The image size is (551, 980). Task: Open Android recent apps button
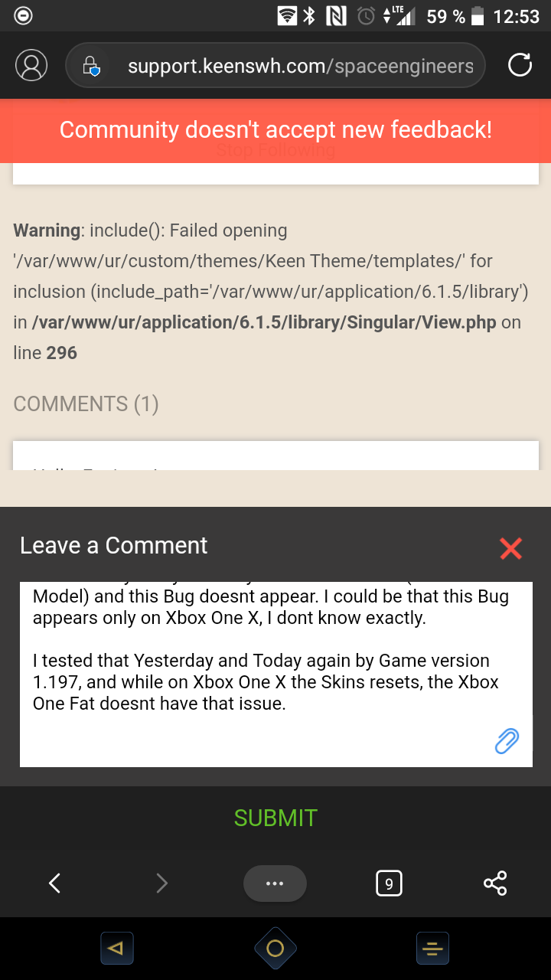[432, 949]
